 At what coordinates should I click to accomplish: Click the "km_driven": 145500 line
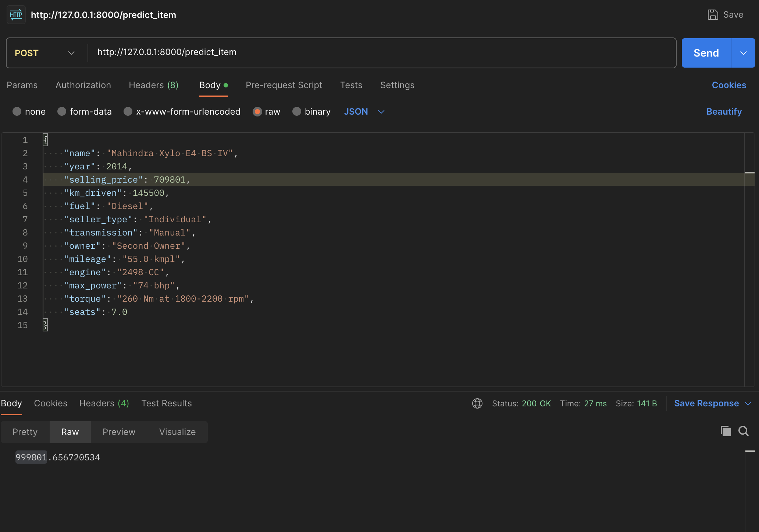tap(393, 193)
